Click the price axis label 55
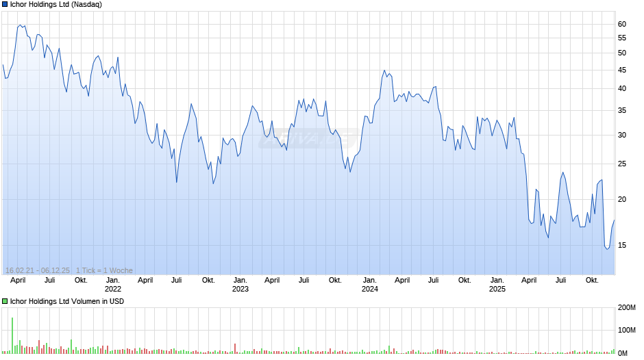This screenshot has width=644, height=360. tap(622, 38)
